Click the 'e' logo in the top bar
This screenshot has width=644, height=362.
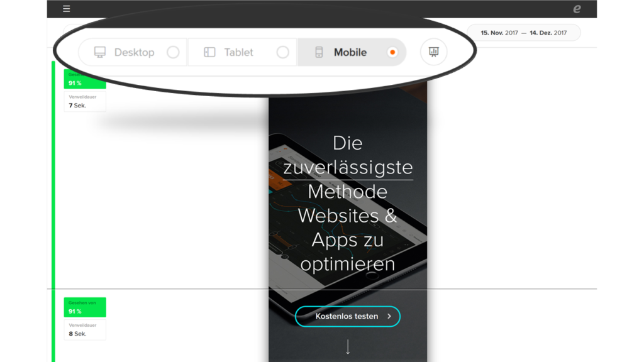coord(577,9)
